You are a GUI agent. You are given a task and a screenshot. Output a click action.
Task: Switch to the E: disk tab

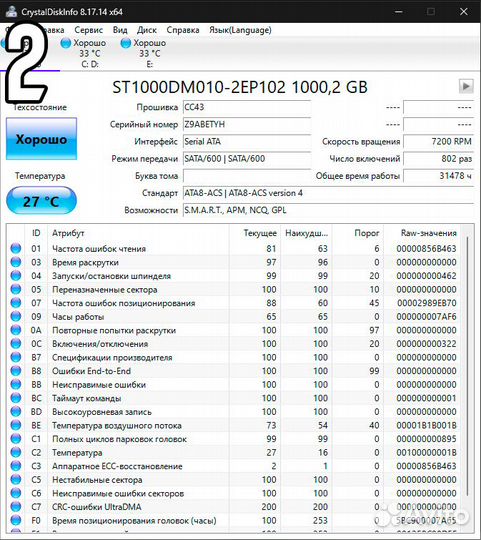pos(144,53)
